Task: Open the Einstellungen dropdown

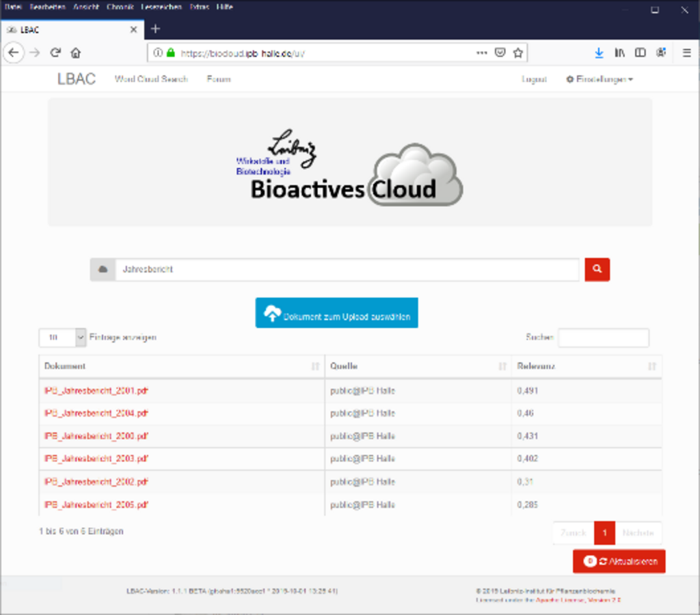Action: (x=600, y=79)
